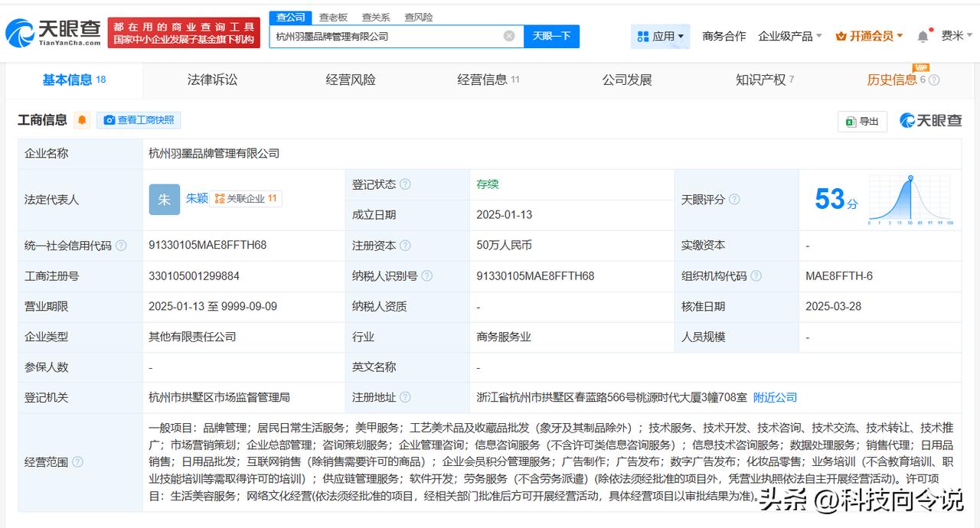The image size is (980, 528).
Task: Switch to the 经营信息 tab
Action: pyautogui.click(x=488, y=80)
